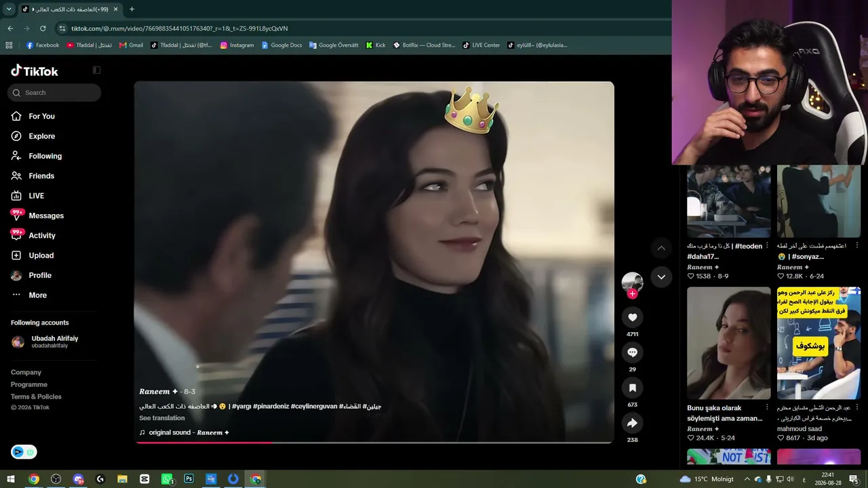Image resolution: width=868 pixels, height=488 pixels.
Task: Open the Chrome tab search dropdown
Action: click(9, 9)
